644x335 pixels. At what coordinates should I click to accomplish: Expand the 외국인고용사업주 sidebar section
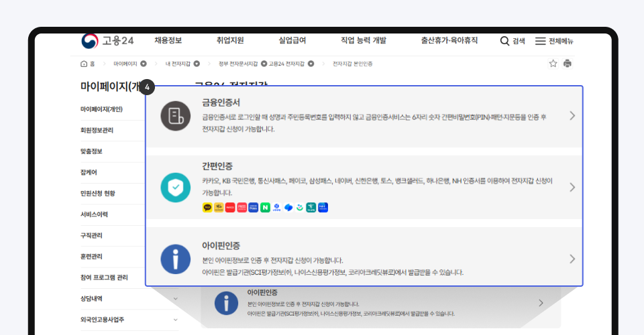[175, 320]
